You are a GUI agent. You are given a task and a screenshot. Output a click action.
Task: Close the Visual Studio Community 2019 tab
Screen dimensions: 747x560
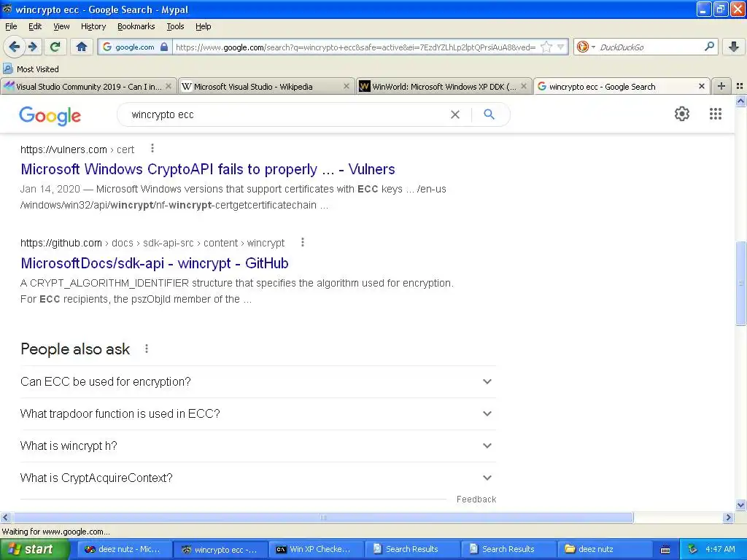[x=169, y=86]
